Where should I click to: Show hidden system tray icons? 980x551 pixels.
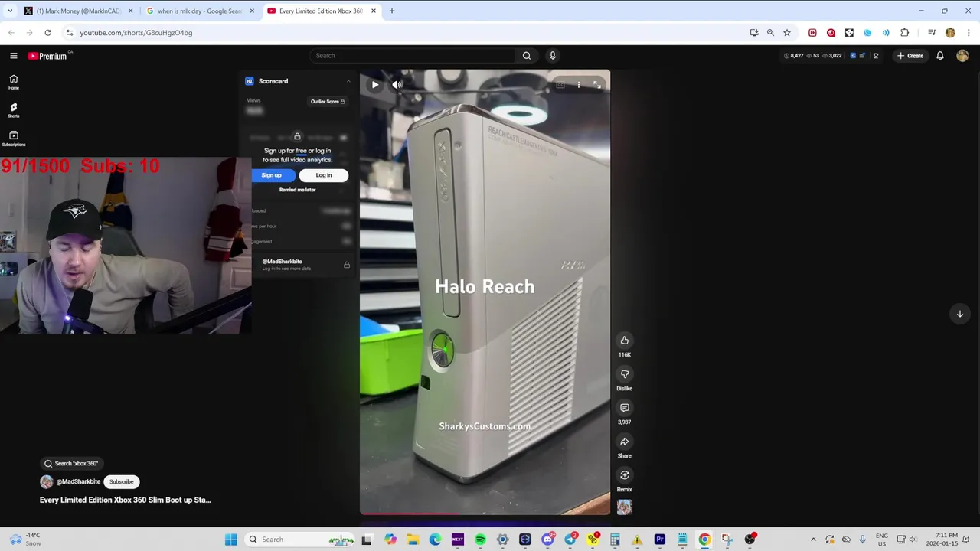[813, 540]
